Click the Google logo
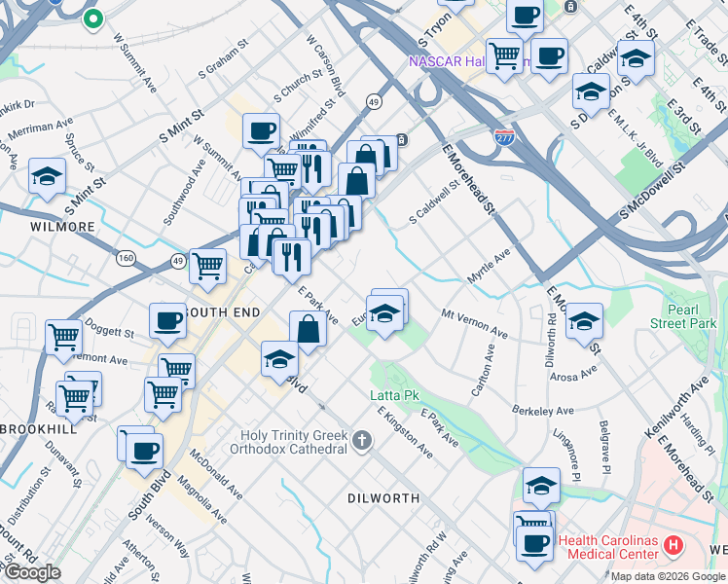 (x=32, y=573)
